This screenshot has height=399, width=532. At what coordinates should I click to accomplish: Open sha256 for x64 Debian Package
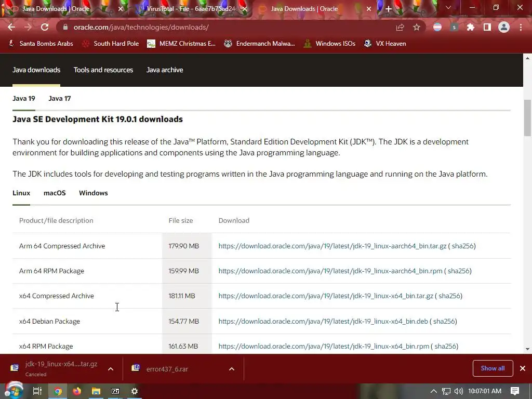(x=444, y=321)
